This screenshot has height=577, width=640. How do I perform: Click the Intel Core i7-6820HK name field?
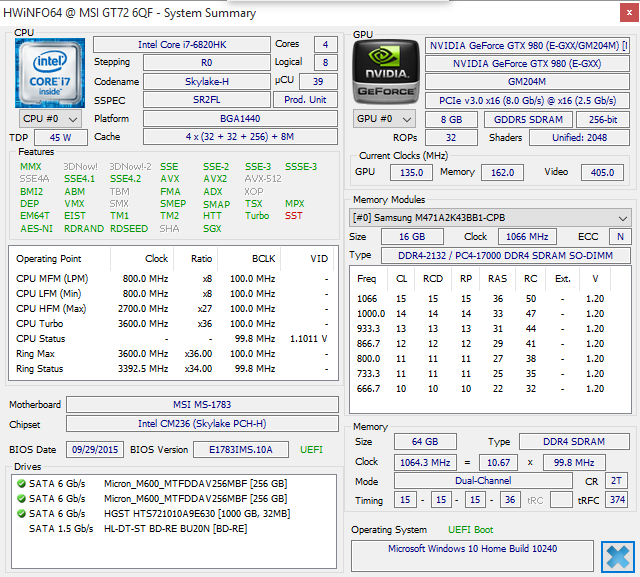pos(182,44)
